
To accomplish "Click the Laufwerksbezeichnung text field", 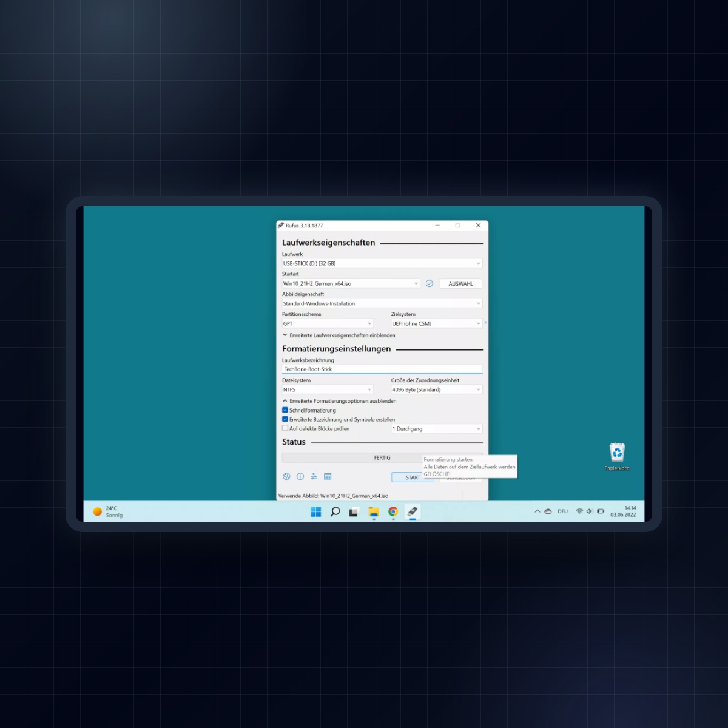I will [382, 369].
